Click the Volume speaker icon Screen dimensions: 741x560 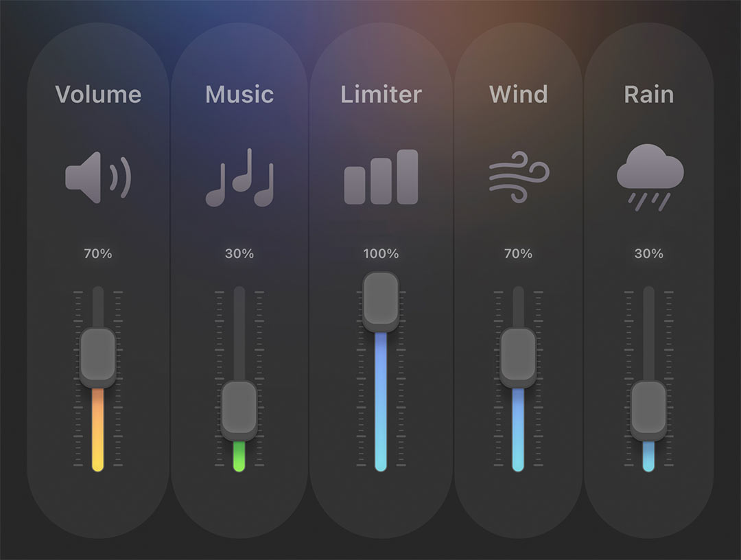[97, 178]
